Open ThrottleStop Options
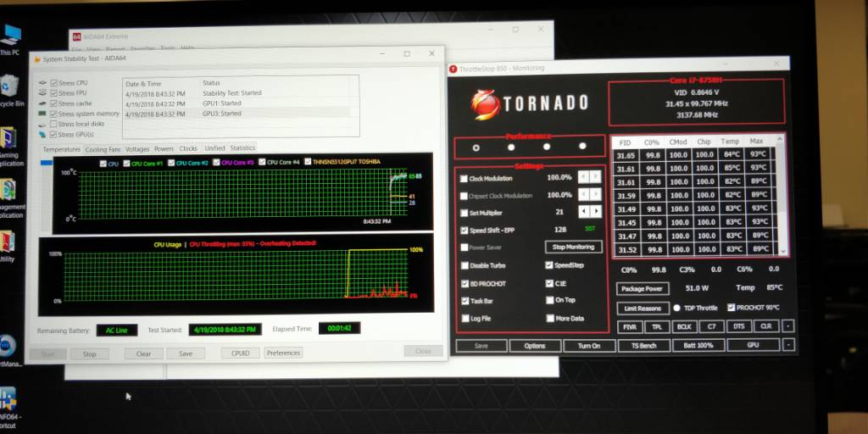Image resolution: width=868 pixels, height=434 pixels. [535, 346]
